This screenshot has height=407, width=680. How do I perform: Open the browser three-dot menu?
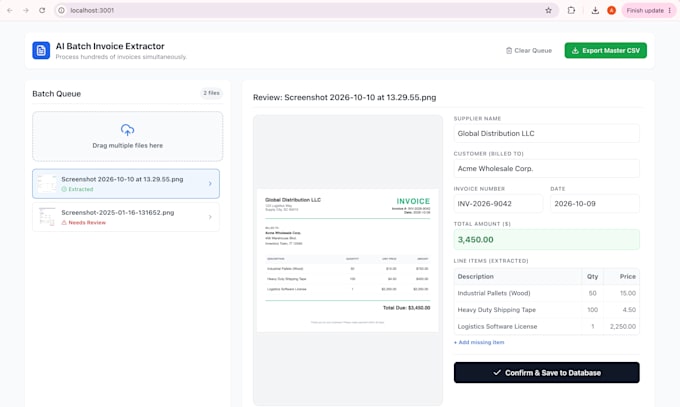point(670,10)
